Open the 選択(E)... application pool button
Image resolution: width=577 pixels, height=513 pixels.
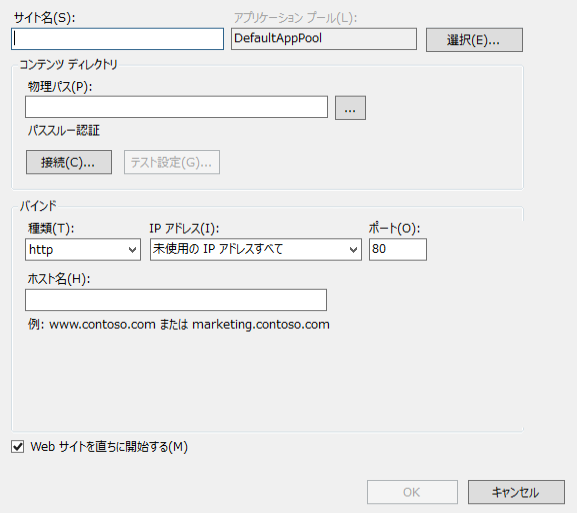coord(474,40)
